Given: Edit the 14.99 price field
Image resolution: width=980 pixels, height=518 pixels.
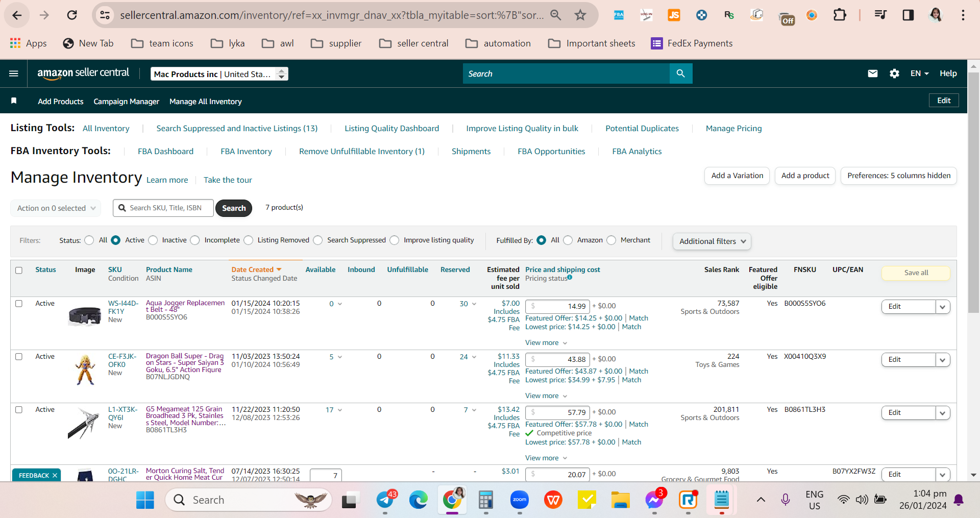Looking at the screenshot, I should coord(557,306).
